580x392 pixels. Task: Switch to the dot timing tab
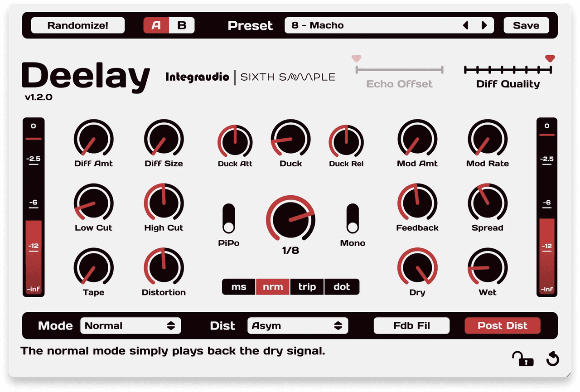(342, 286)
